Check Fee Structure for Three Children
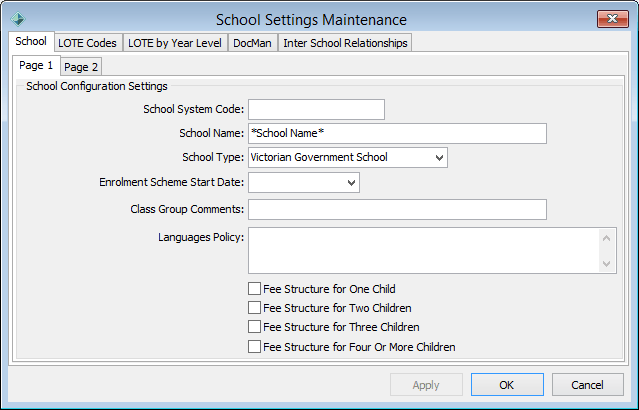The height and width of the screenshot is (410, 639). 254,327
